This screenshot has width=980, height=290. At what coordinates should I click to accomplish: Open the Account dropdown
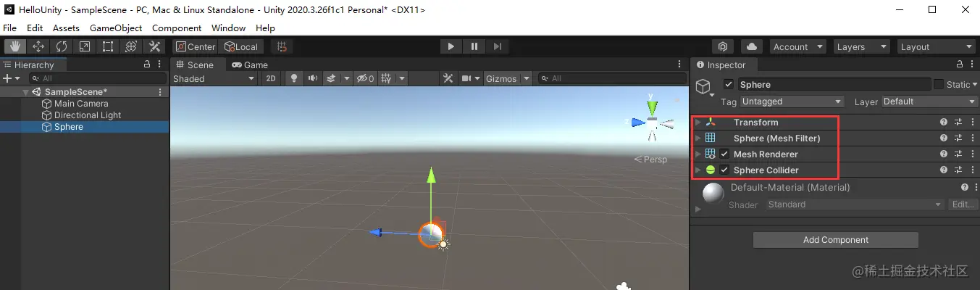pyautogui.click(x=798, y=46)
